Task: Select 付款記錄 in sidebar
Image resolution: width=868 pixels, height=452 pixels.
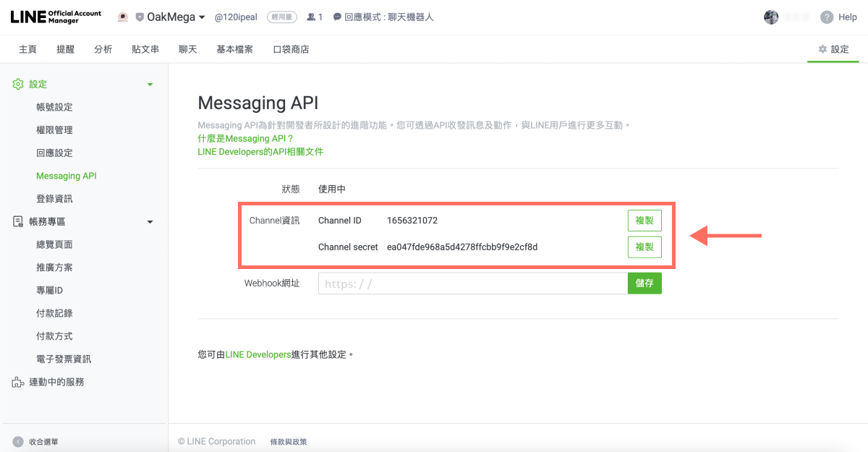Action: coord(54,313)
